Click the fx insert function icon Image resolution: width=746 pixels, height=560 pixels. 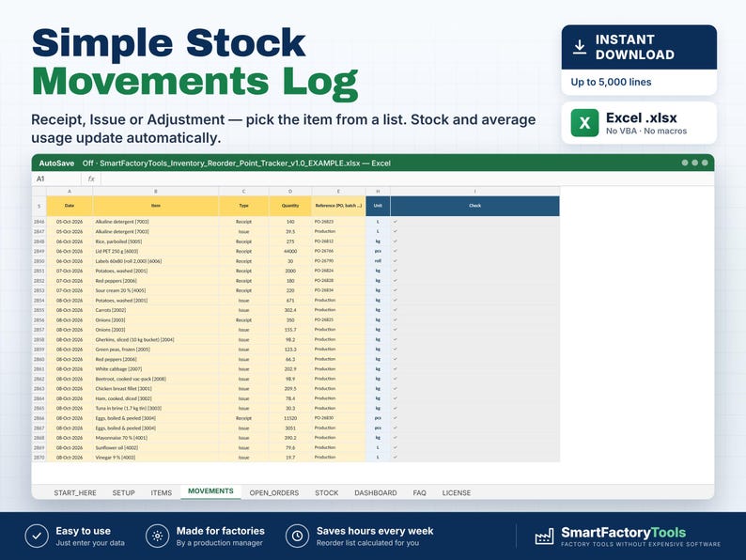point(91,179)
